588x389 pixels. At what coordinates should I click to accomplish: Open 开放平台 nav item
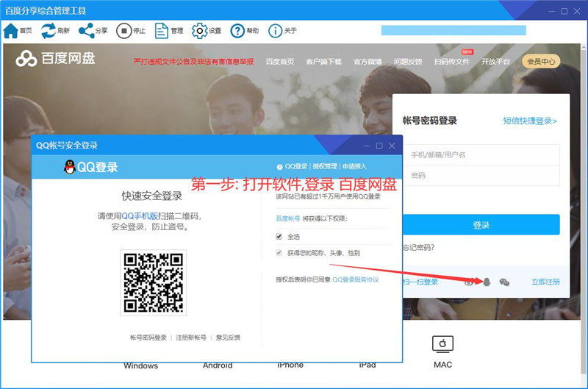click(495, 62)
